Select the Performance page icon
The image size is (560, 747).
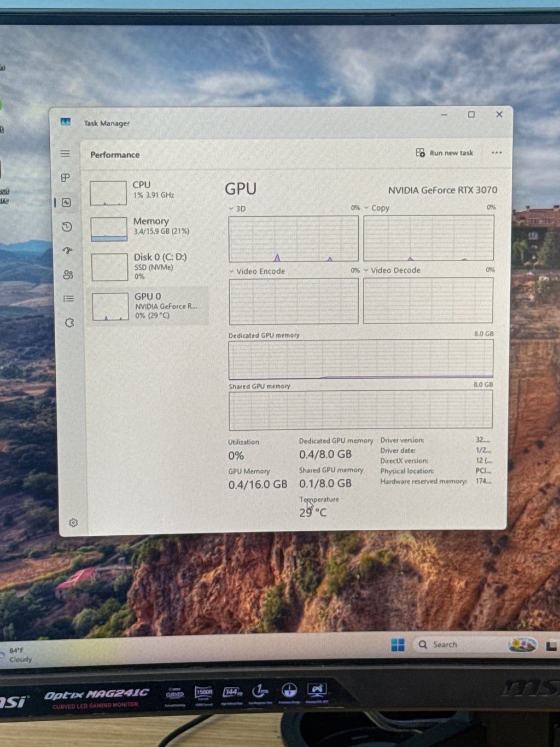(x=66, y=202)
